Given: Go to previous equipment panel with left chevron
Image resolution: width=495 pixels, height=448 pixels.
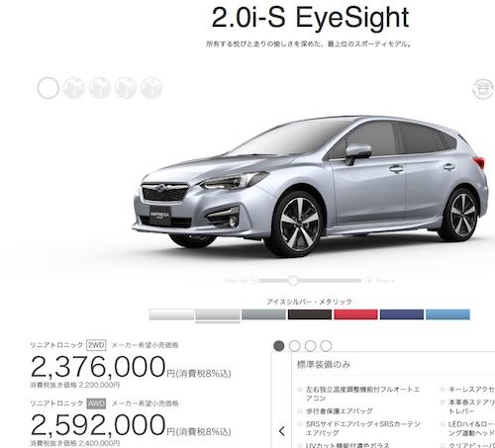Looking at the screenshot, I should 281,431.
